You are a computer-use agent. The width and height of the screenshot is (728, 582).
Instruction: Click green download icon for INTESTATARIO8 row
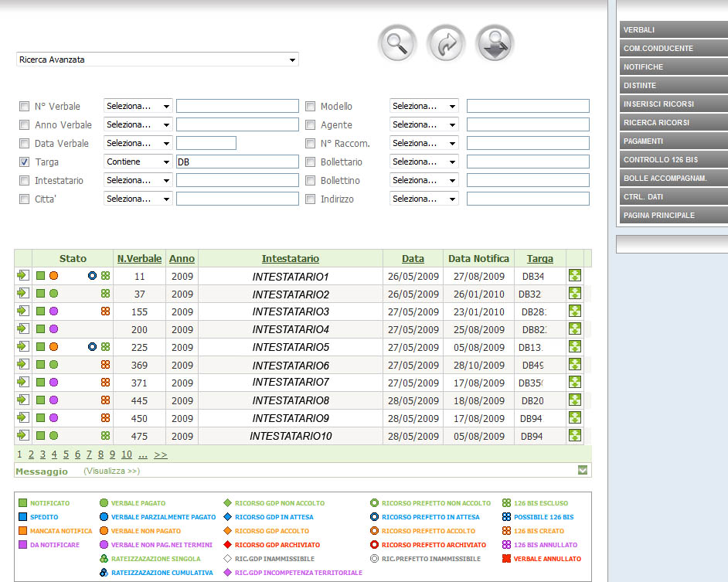pyautogui.click(x=575, y=400)
